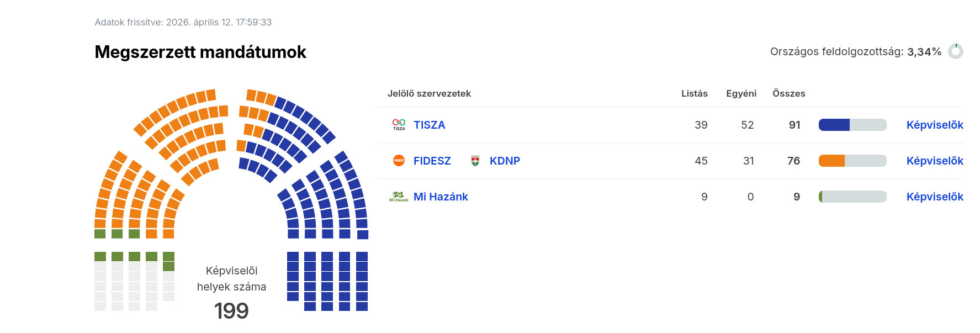Image resolution: width=980 pixels, height=333 pixels.
Task: Click the Mi Hazánk party logo
Action: 399,197
